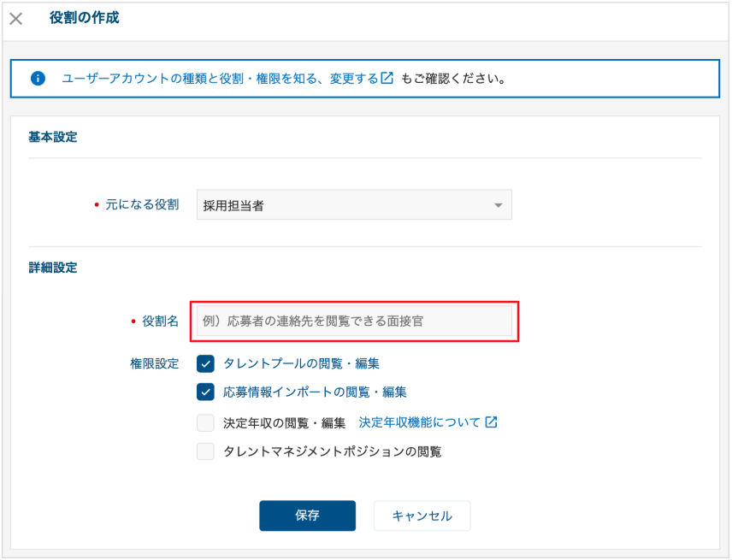Click the blue info circle icon
Screen dimensions: 732x560
38,79
